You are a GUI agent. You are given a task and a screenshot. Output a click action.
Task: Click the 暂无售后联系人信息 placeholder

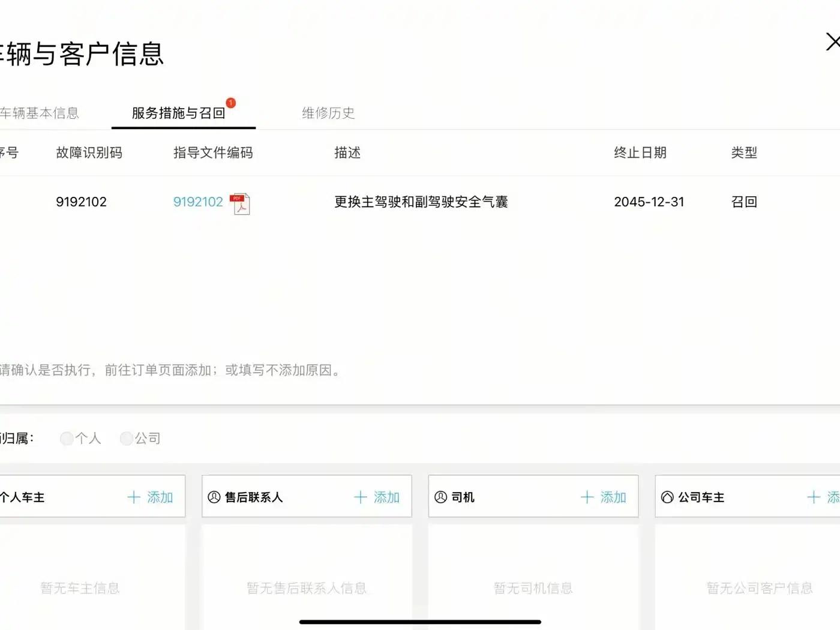(x=307, y=588)
